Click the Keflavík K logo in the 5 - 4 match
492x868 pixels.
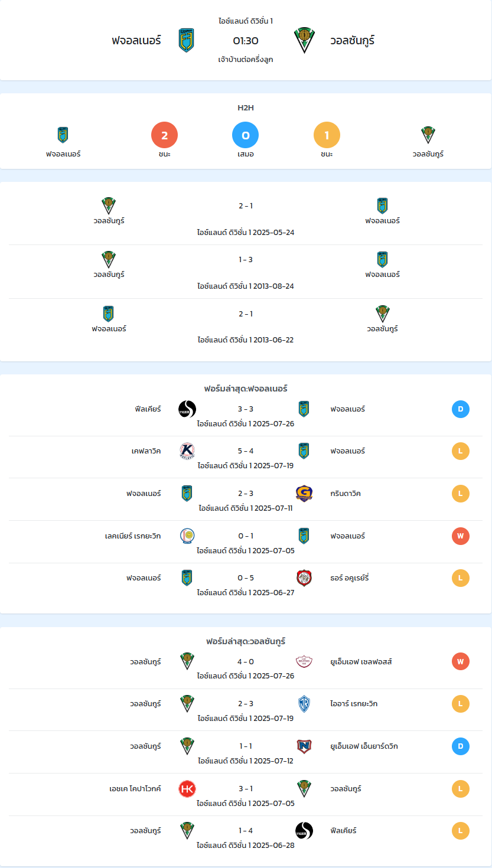coord(187,451)
